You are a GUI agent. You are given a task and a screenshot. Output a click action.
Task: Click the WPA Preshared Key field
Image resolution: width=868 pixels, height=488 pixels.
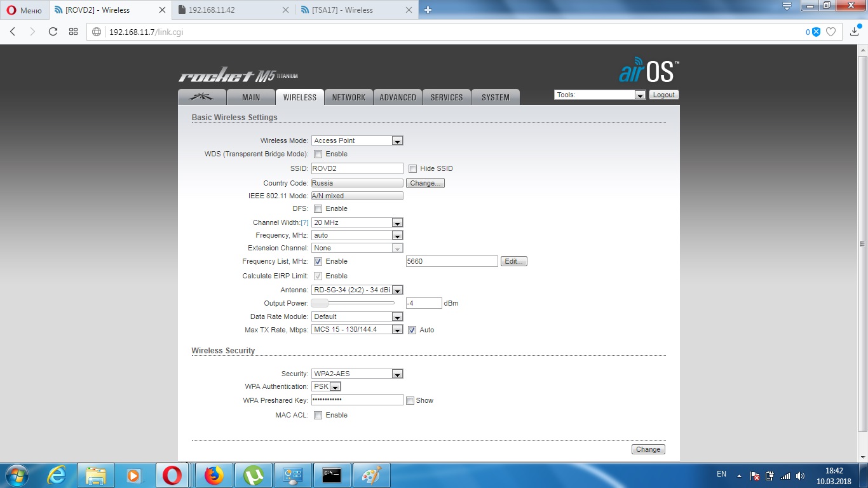[357, 400]
